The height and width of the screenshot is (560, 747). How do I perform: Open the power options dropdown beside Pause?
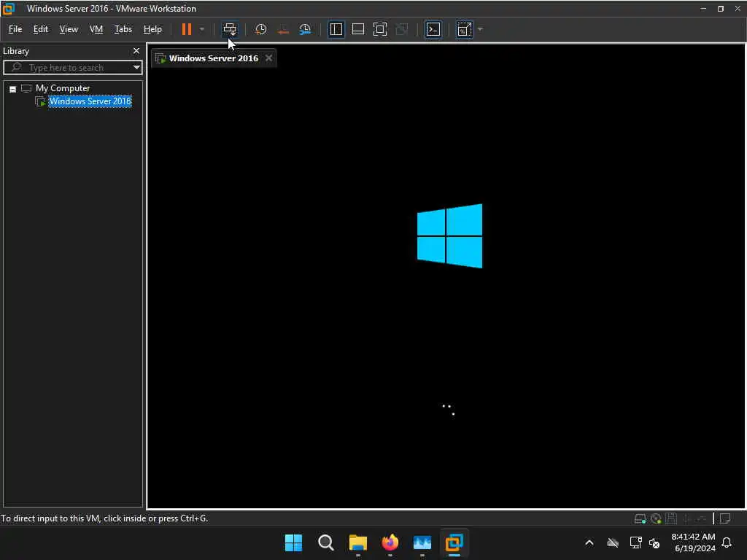pos(202,29)
